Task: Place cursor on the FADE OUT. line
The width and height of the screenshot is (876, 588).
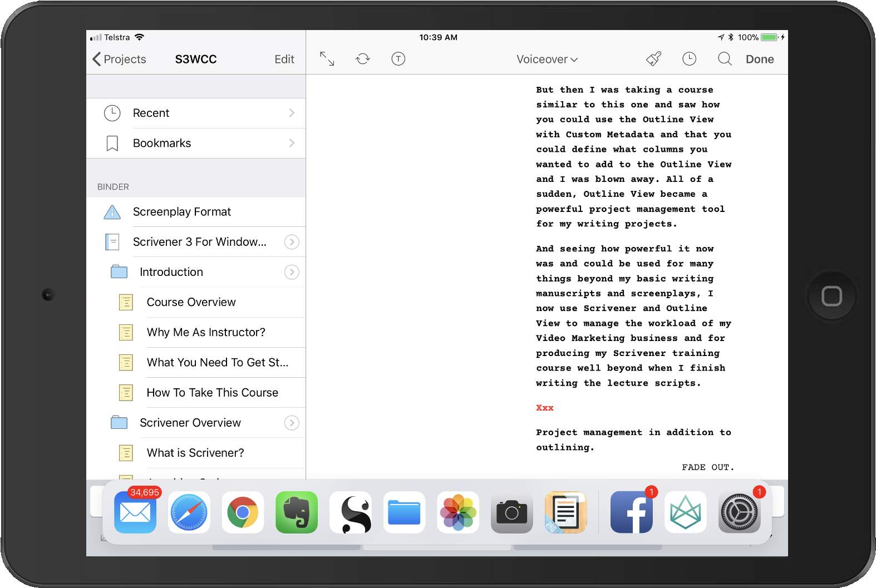Action: coord(708,467)
